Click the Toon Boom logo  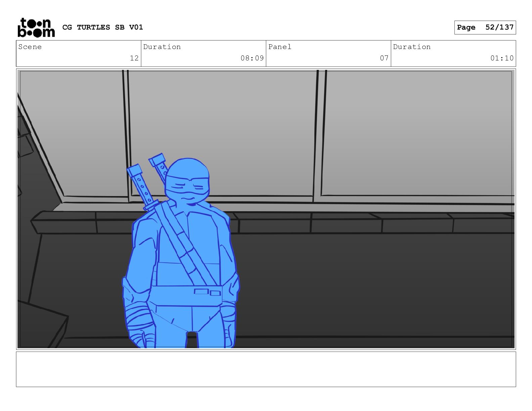[36, 27]
